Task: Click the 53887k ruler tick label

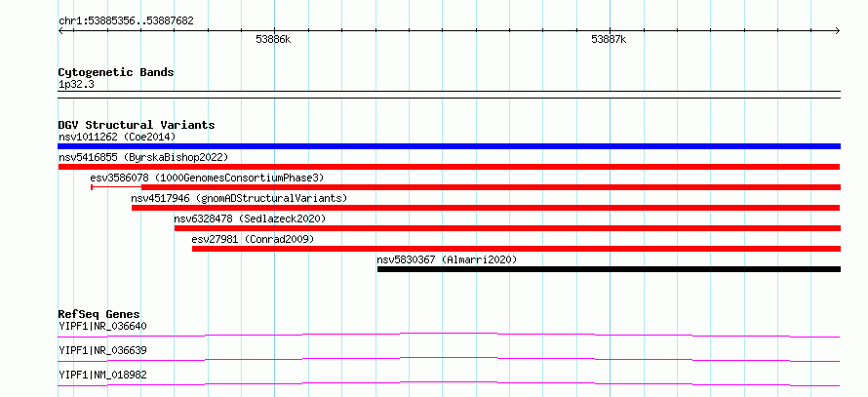Action: (x=609, y=40)
